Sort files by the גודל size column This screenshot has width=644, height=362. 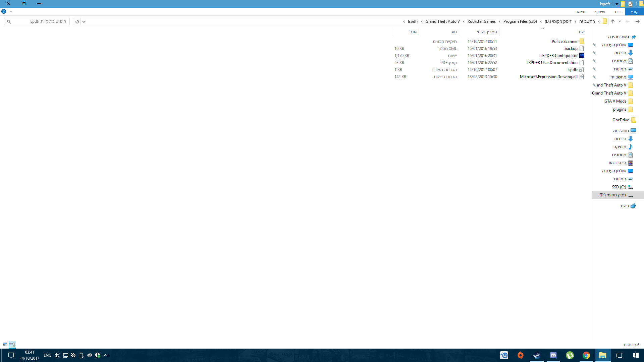click(x=413, y=32)
